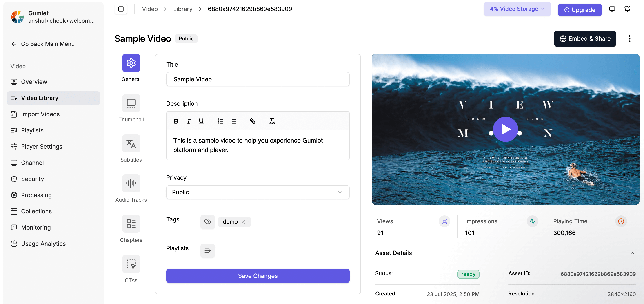The width and height of the screenshot is (644, 304).
Task: Edit the Title input field
Action: pyautogui.click(x=258, y=79)
